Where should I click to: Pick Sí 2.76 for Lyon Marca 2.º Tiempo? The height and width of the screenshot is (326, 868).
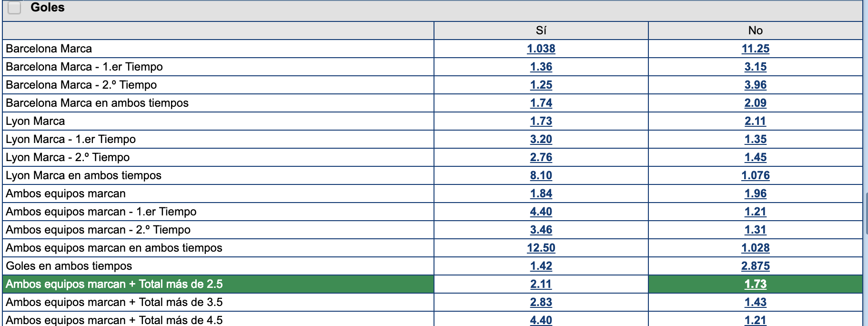(x=541, y=157)
